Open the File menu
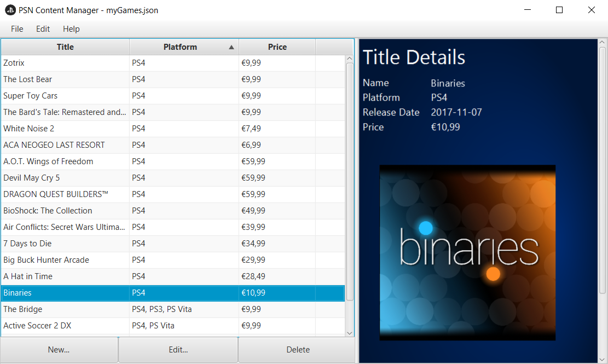 (x=17, y=29)
